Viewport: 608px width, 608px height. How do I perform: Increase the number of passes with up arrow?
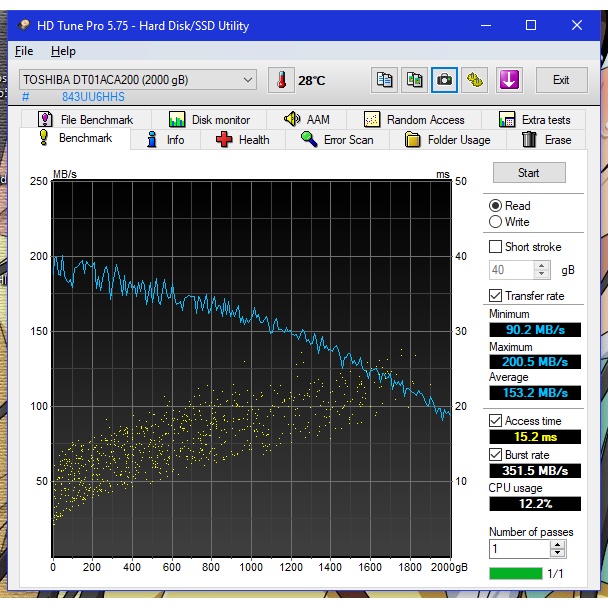(558, 544)
